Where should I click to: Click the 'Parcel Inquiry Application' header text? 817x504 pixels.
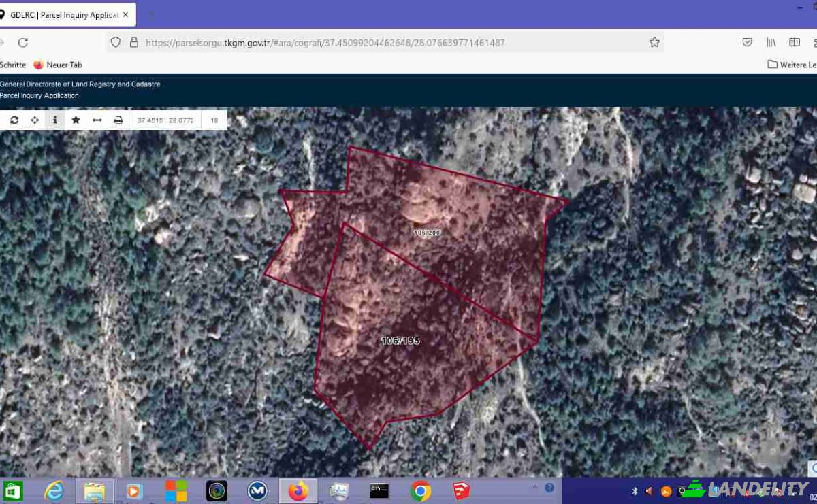coord(39,95)
